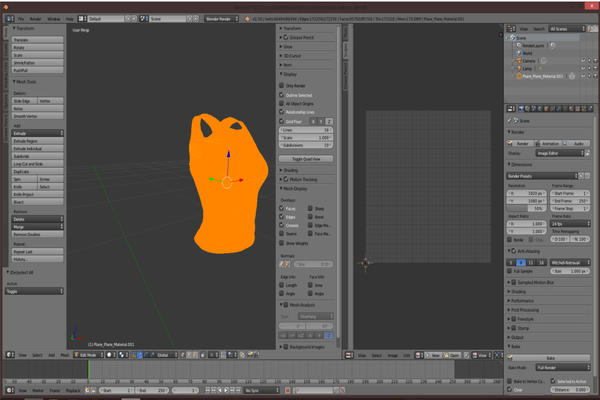Click the Blender logo icon in header
Screen dimensions: 600x400
(247, 19)
